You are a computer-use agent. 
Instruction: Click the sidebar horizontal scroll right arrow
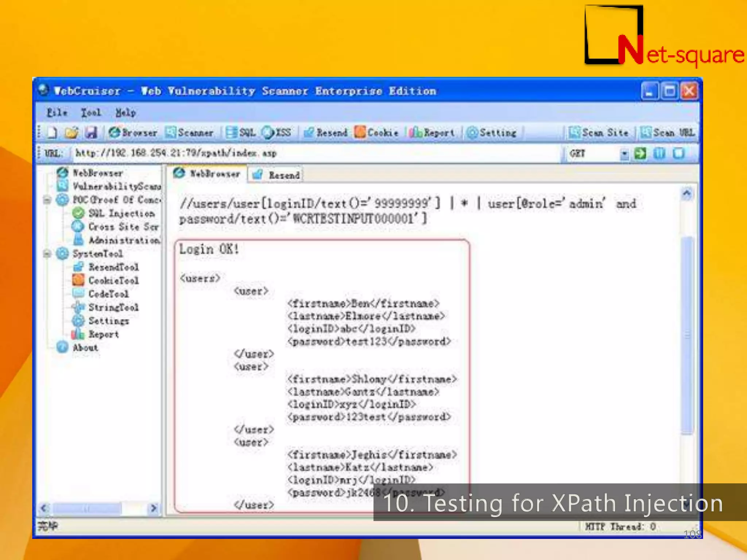pyautogui.click(x=154, y=508)
